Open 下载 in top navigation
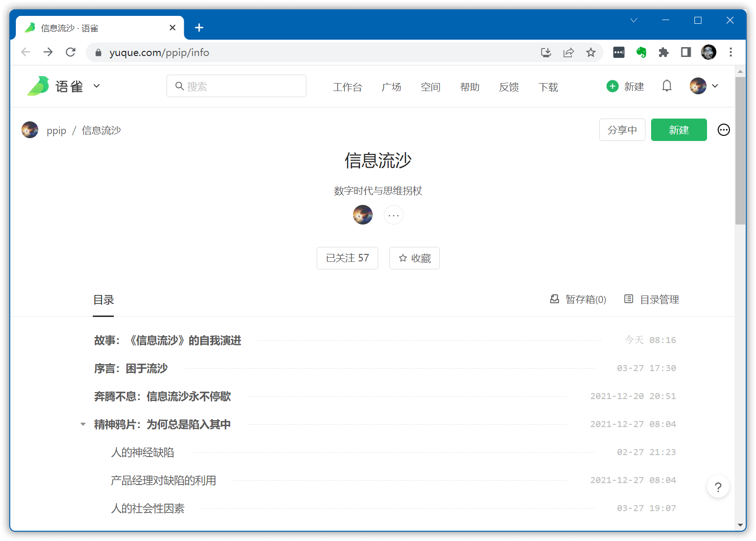 point(548,87)
